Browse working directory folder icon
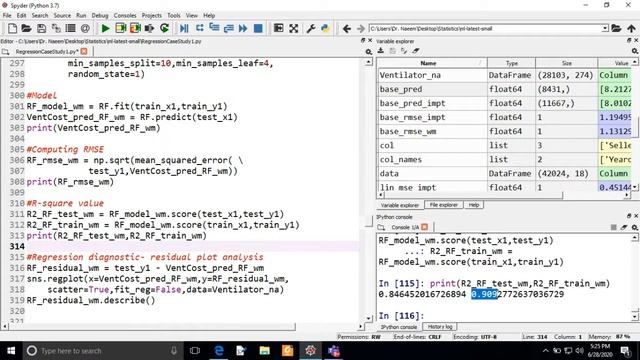Image resolution: width=640 pixels, height=360 pixels. tap(616, 28)
